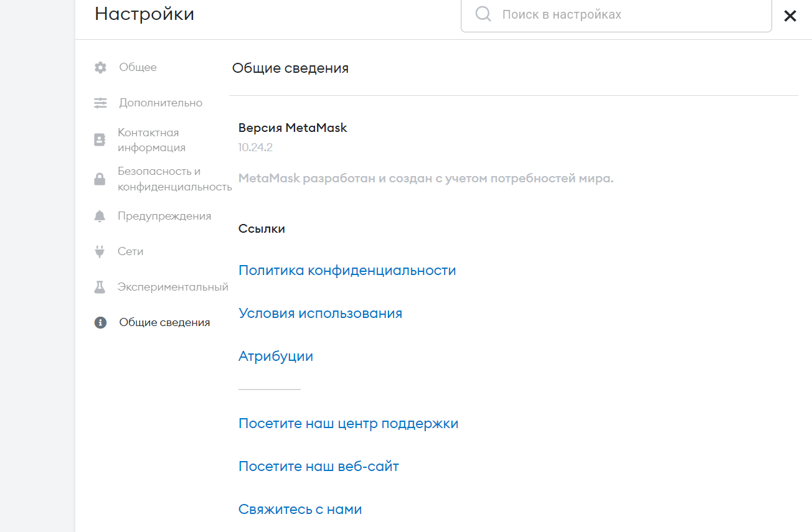The height and width of the screenshot is (532, 812).
Task: Click the Ссылки section heading
Action: pos(262,229)
